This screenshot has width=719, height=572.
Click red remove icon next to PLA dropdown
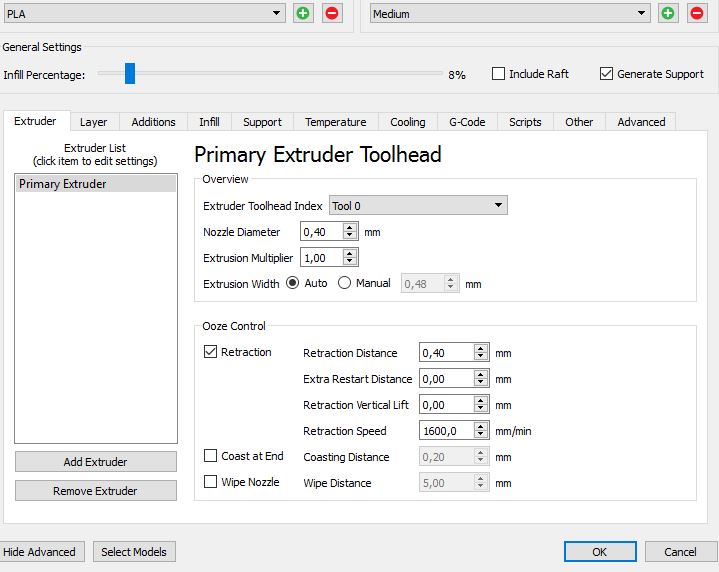pyautogui.click(x=332, y=13)
